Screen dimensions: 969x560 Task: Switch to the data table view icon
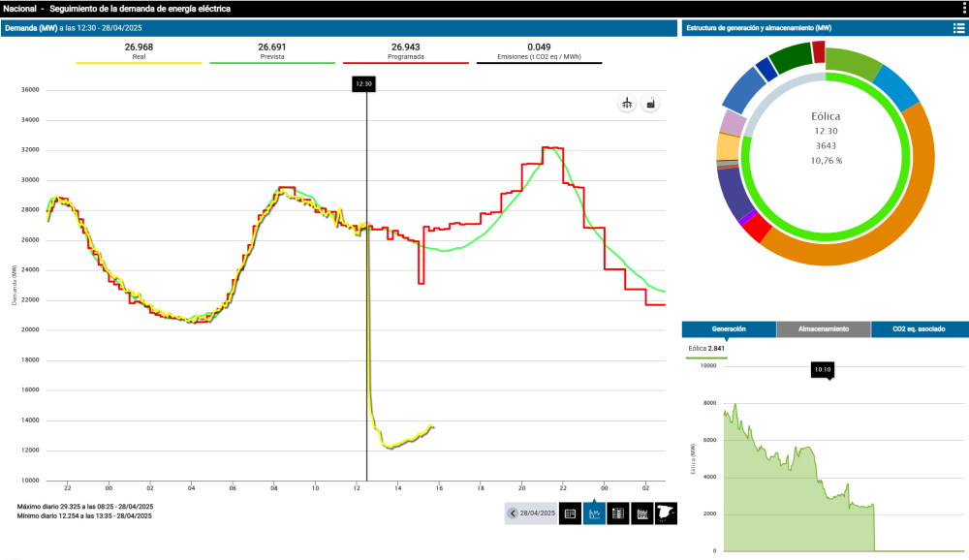click(617, 513)
